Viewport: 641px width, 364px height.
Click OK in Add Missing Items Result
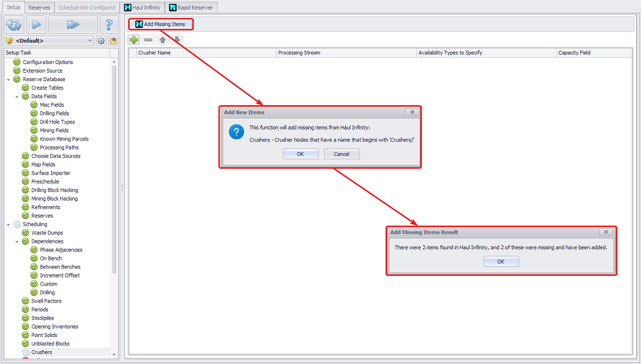click(501, 262)
